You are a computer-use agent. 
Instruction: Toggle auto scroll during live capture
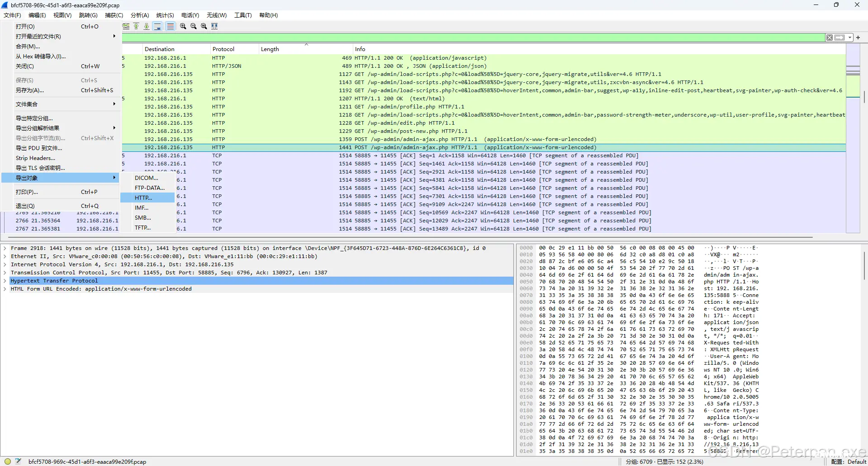pos(157,26)
